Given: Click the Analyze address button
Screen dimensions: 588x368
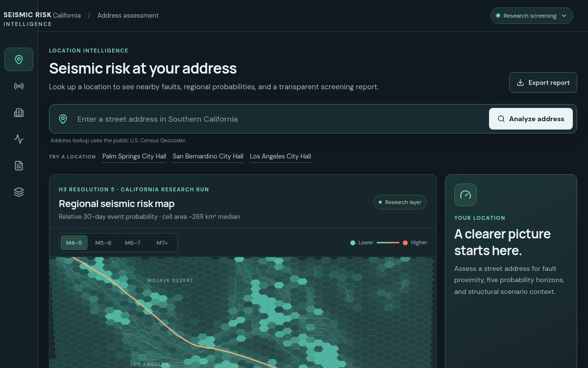Looking at the screenshot, I should tap(531, 119).
